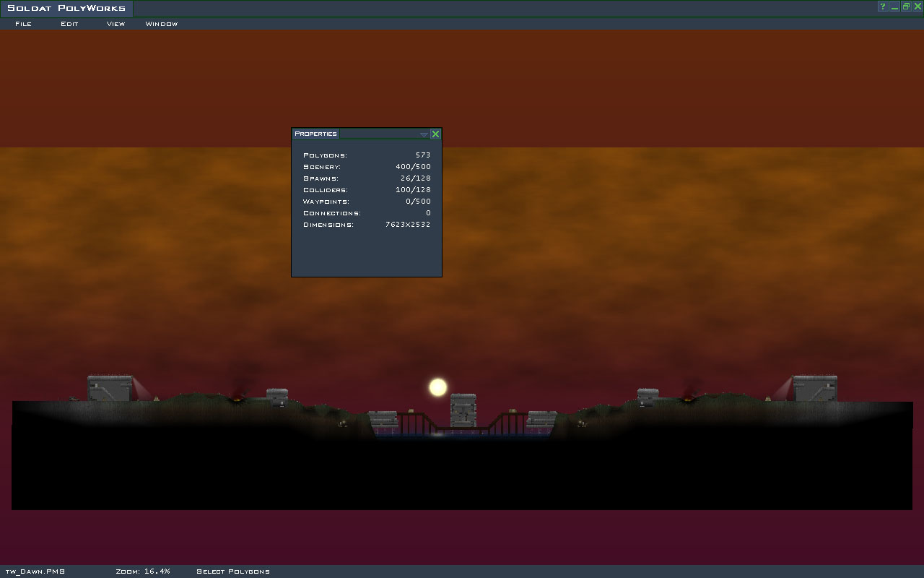Open the View menu
Viewport: 924px width, 578px height.
click(x=115, y=24)
